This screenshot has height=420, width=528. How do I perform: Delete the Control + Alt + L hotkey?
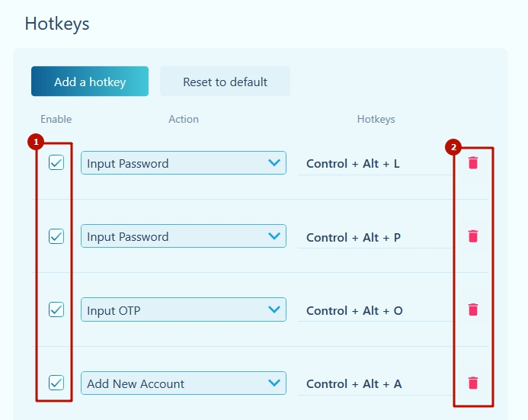pos(473,162)
